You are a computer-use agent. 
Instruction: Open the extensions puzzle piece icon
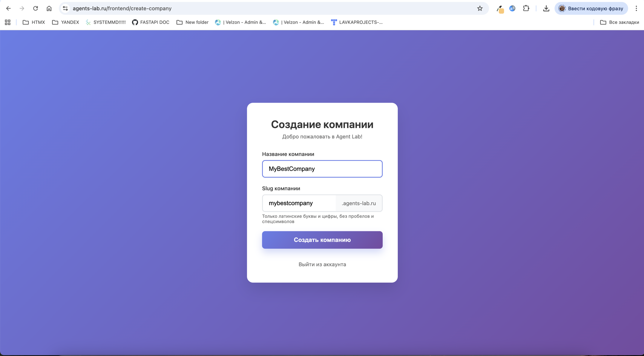click(x=526, y=8)
